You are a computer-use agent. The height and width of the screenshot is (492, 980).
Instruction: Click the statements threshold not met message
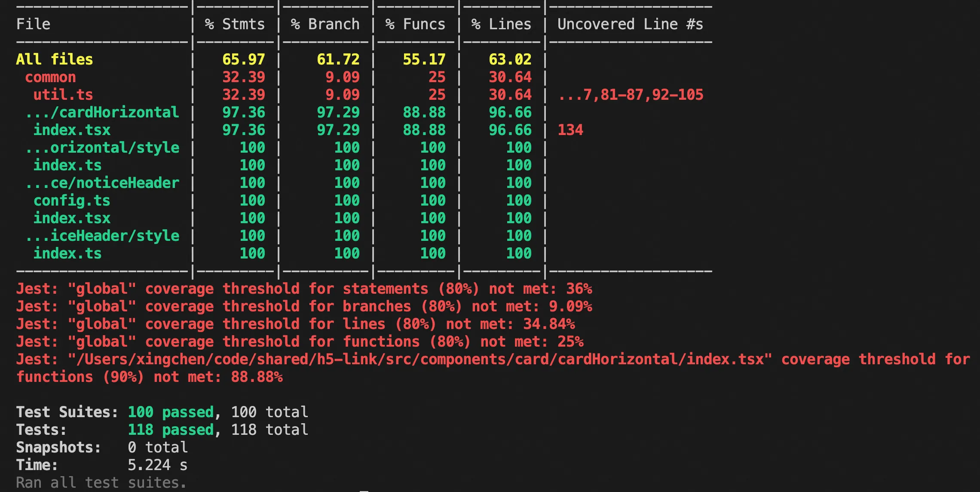(303, 289)
